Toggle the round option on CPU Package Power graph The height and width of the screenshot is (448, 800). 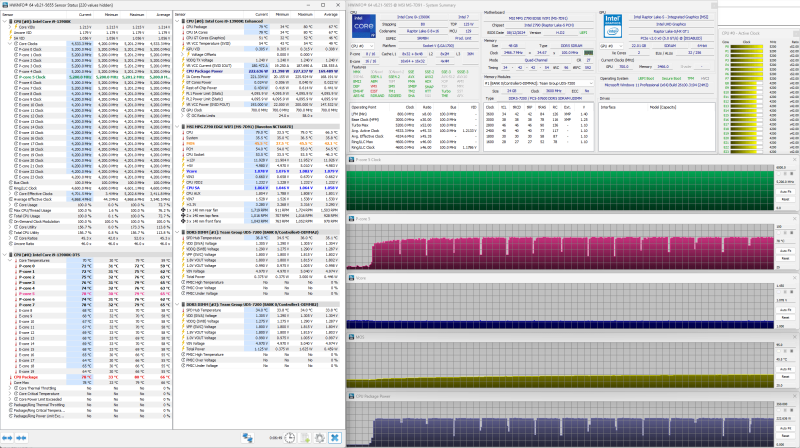coord(780,411)
